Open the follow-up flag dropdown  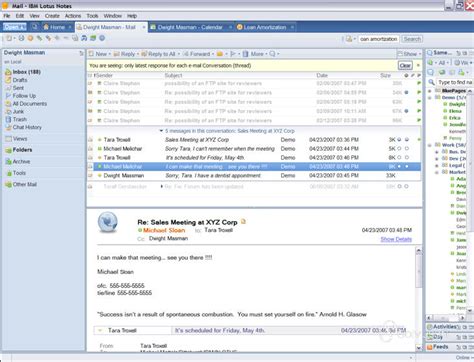coord(234,54)
